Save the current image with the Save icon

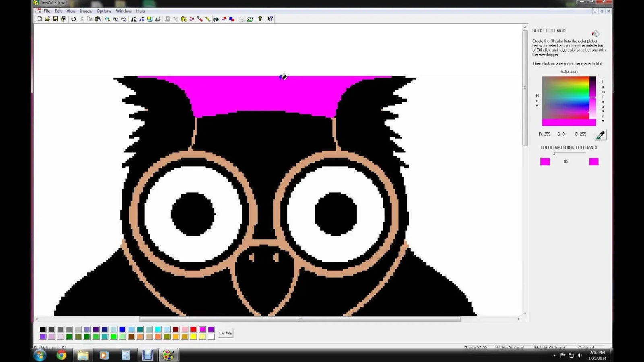tap(56, 19)
